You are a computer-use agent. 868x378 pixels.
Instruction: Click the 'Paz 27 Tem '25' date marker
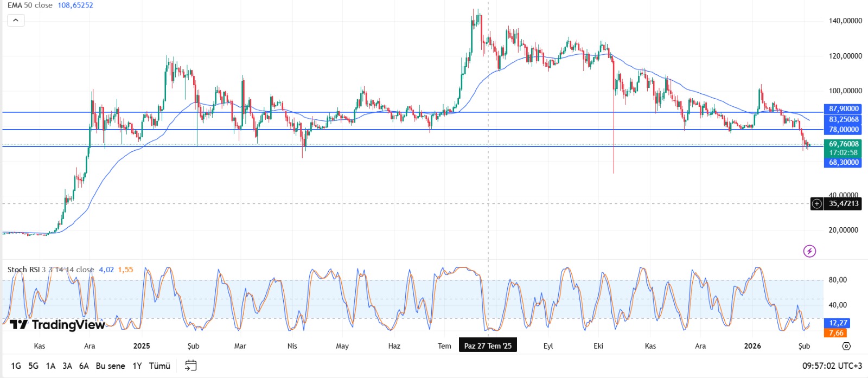(488, 346)
